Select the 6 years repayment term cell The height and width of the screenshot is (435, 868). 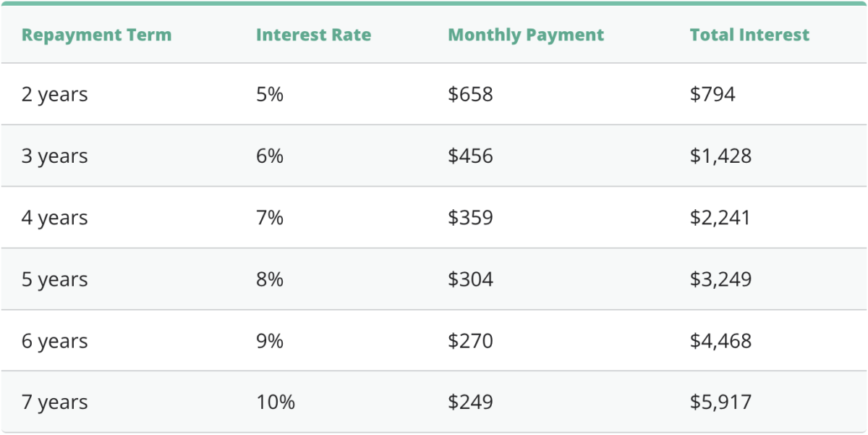tap(54, 341)
